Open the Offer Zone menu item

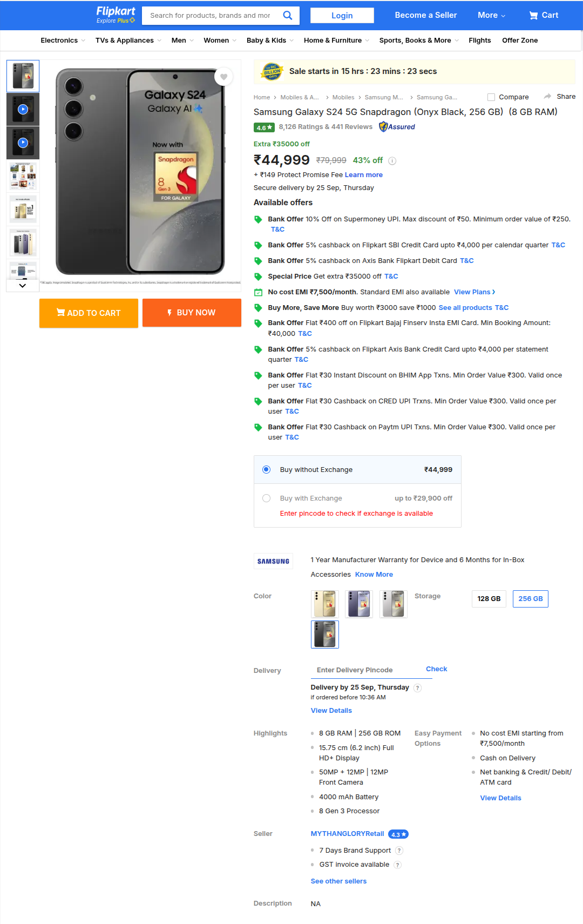tap(520, 41)
